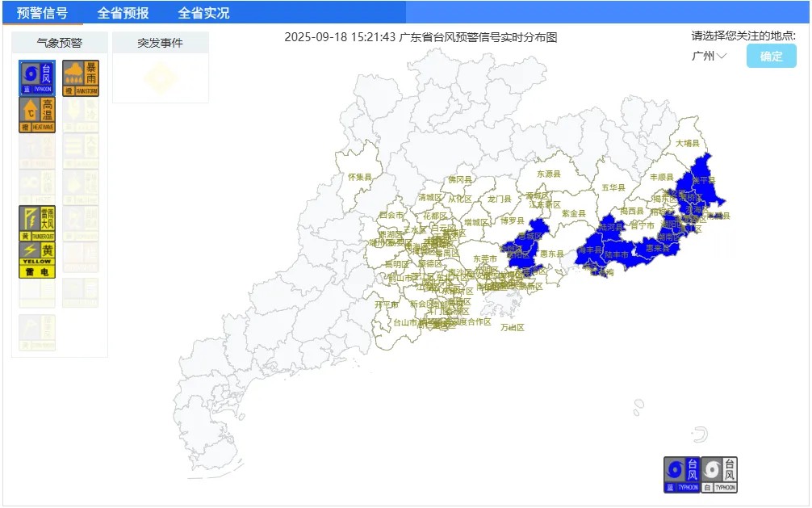The width and height of the screenshot is (812, 508).
Task: Select 万山区 on the map
Action: coord(513,328)
